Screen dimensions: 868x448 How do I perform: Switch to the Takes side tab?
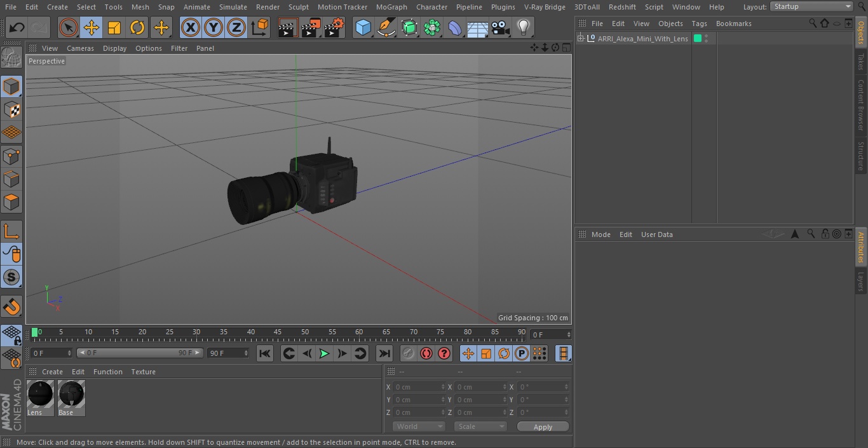(861, 62)
